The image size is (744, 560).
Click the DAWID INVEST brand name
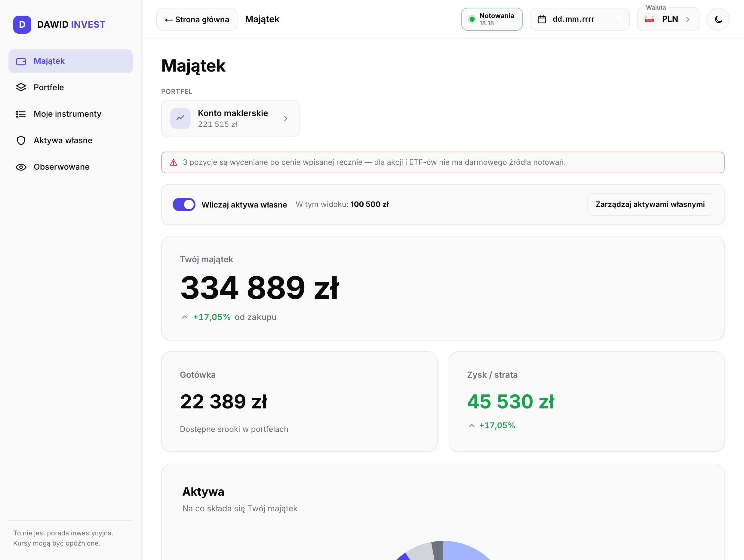[x=71, y=25]
